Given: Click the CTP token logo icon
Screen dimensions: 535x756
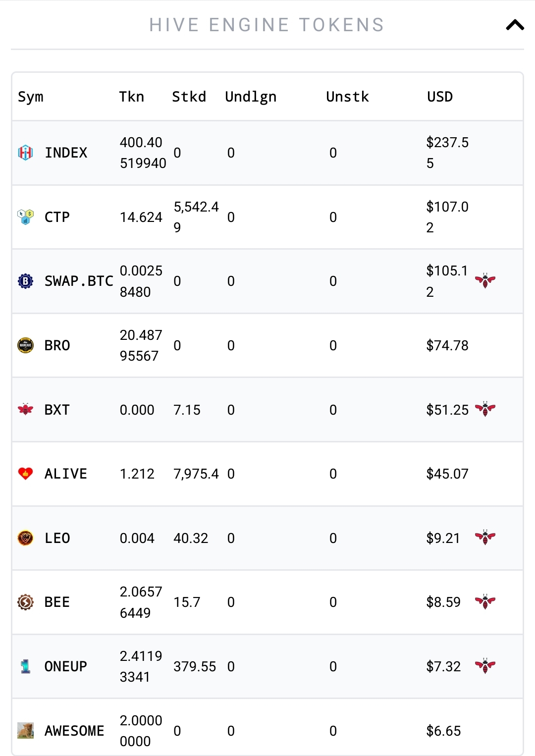Looking at the screenshot, I should click(x=25, y=217).
